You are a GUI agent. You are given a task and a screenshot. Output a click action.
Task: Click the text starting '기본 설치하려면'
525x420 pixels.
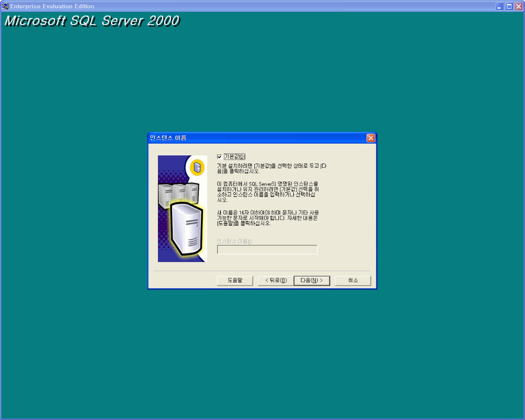[272, 169]
